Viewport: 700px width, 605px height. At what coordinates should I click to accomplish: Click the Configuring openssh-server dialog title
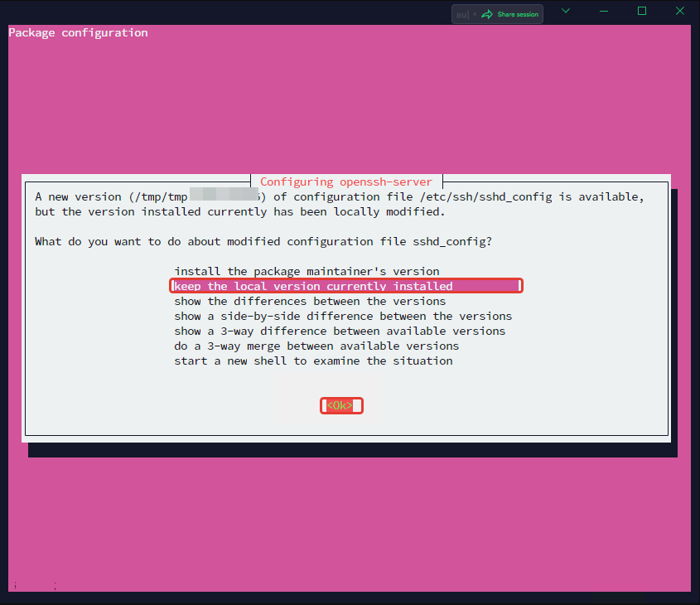click(x=346, y=181)
